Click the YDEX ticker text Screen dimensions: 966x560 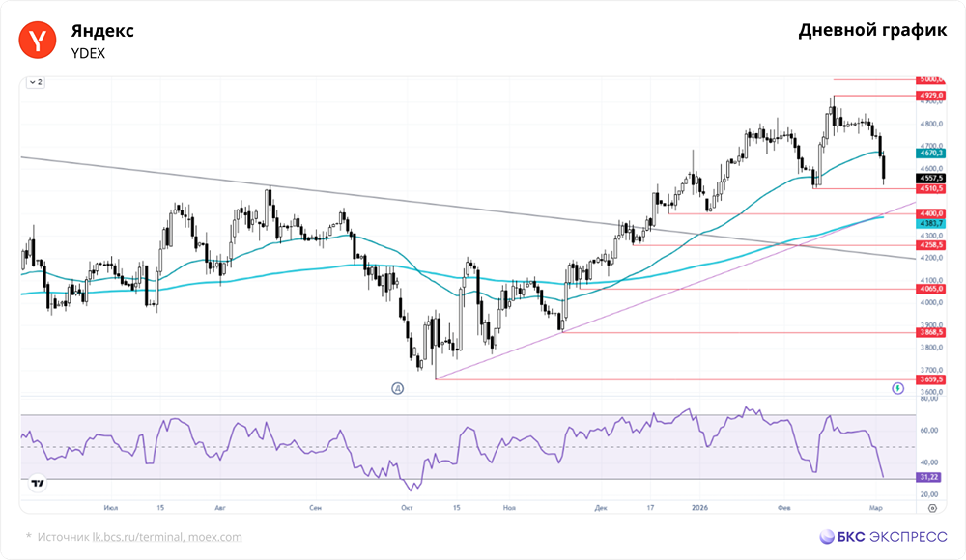point(88,54)
